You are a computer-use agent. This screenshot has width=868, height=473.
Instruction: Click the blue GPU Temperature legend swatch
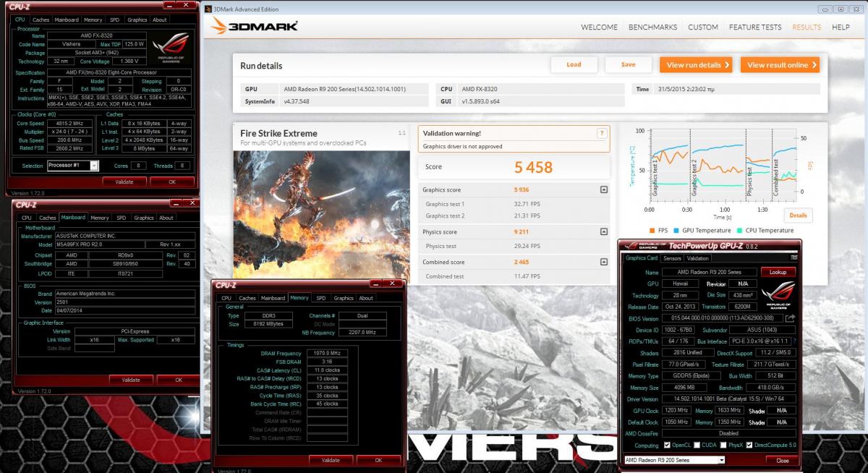coord(678,230)
